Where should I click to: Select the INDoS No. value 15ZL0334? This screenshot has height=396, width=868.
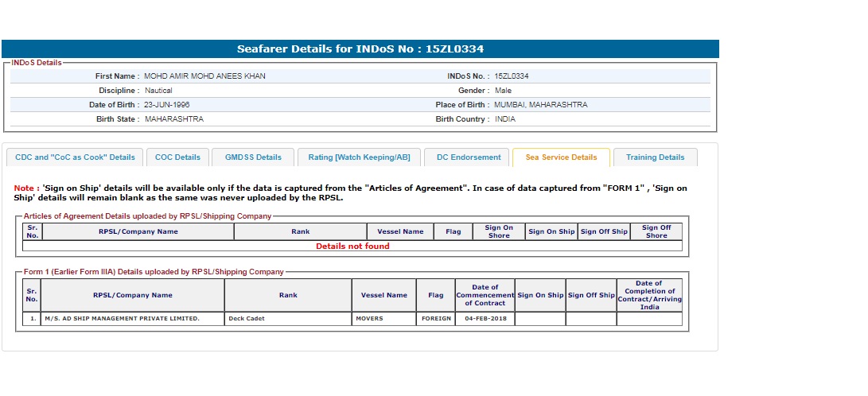[512, 76]
